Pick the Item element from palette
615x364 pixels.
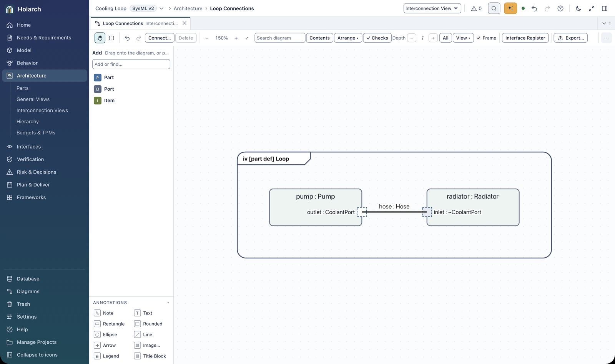point(131,101)
